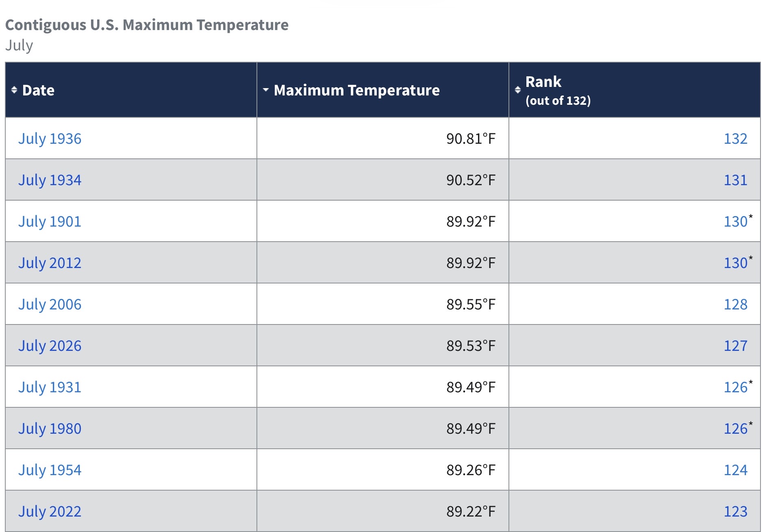Screen dimensions: 767x532
Task: View the July 1954 entry
Action: pos(50,470)
